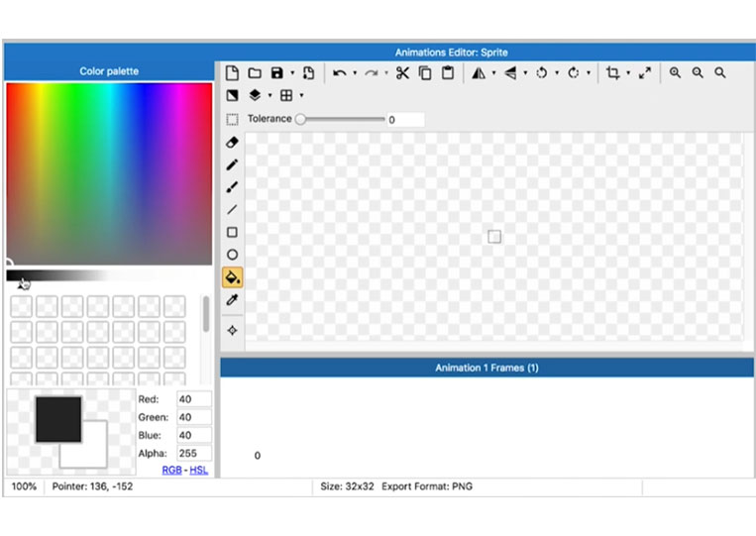Screen dimensions: 756x536
Task: Zoom in with the plus magnifier
Action: click(x=675, y=72)
